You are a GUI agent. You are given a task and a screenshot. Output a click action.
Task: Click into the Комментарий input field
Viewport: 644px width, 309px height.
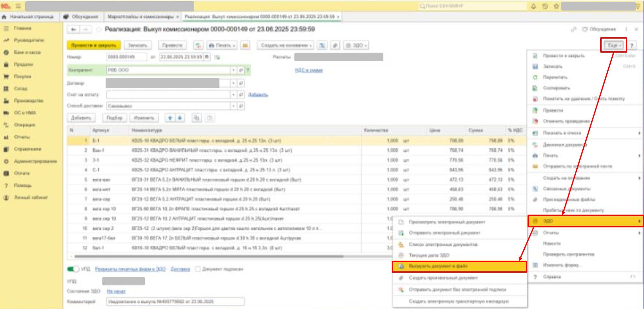[175, 302]
